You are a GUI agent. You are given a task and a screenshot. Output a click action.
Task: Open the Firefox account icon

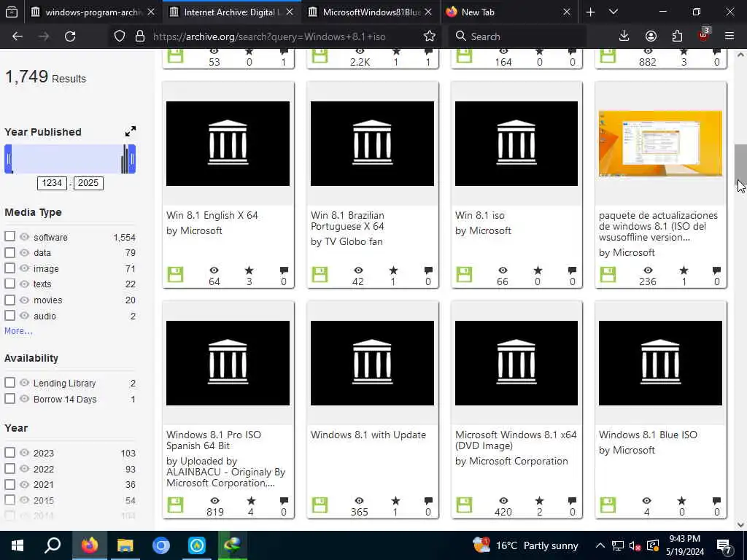point(651,36)
